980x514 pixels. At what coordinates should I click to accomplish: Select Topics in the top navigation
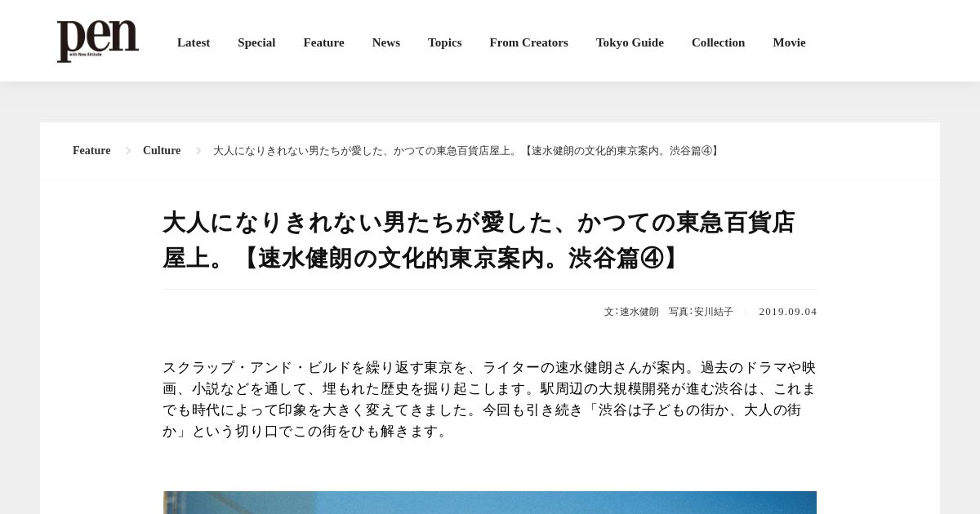click(445, 42)
